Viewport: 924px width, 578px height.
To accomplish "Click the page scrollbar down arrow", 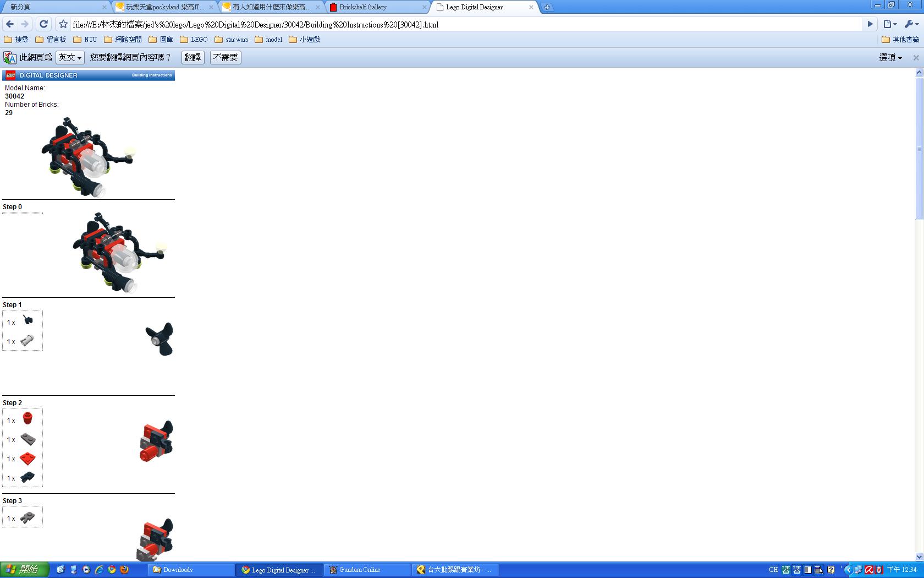I will click(x=919, y=557).
